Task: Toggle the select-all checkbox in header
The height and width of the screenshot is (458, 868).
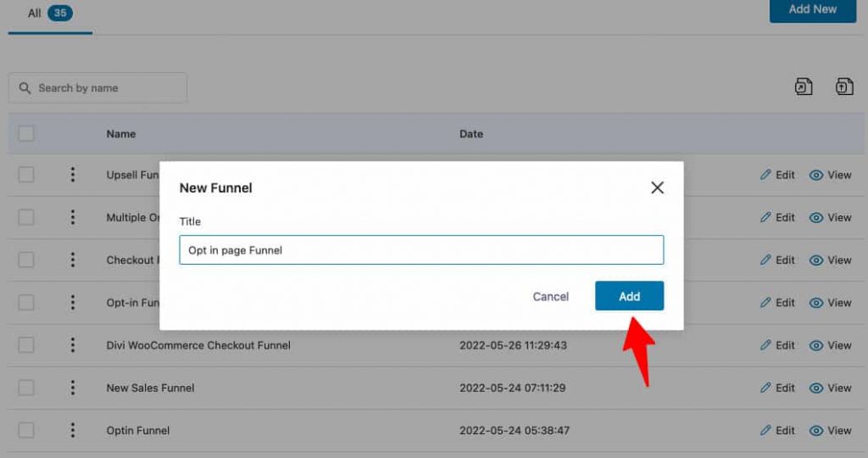Action: (26, 133)
